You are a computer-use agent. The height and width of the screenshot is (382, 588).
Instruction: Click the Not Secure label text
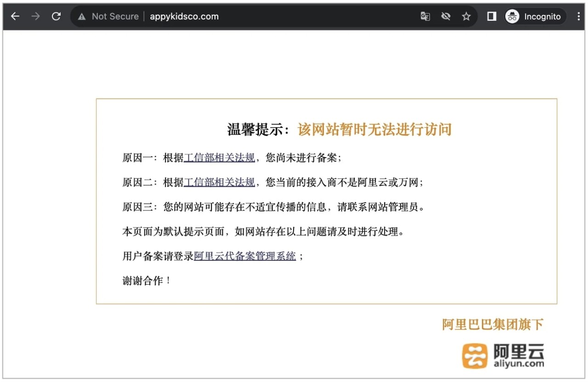pos(115,17)
